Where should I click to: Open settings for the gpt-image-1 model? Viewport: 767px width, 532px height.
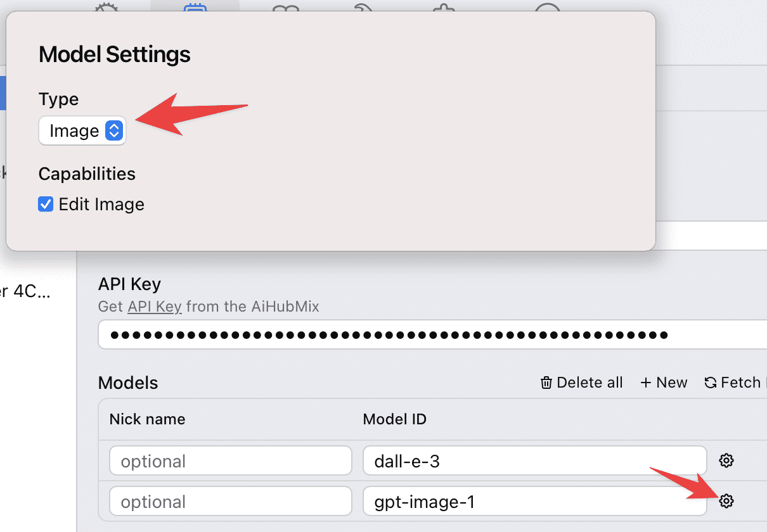[726, 502]
